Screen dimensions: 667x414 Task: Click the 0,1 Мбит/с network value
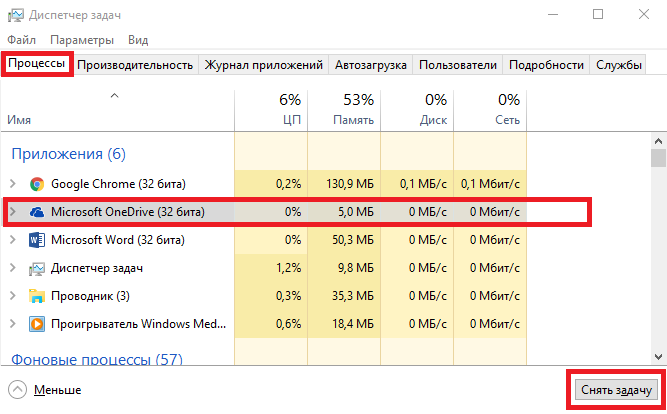coord(490,184)
